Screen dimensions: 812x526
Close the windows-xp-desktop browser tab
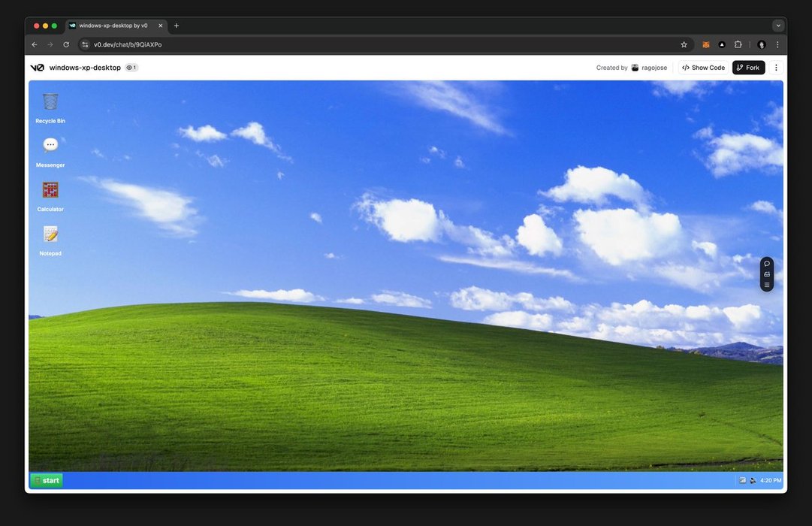click(x=161, y=26)
